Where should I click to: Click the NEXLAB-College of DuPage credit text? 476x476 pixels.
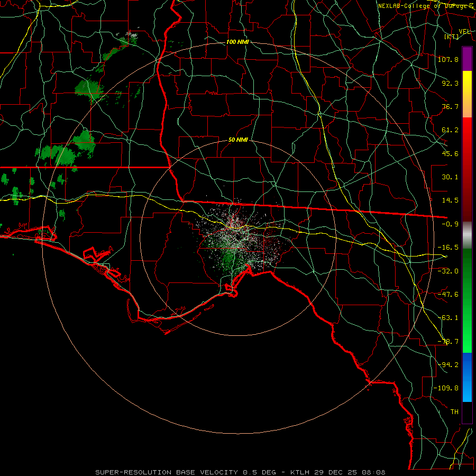[426, 6]
